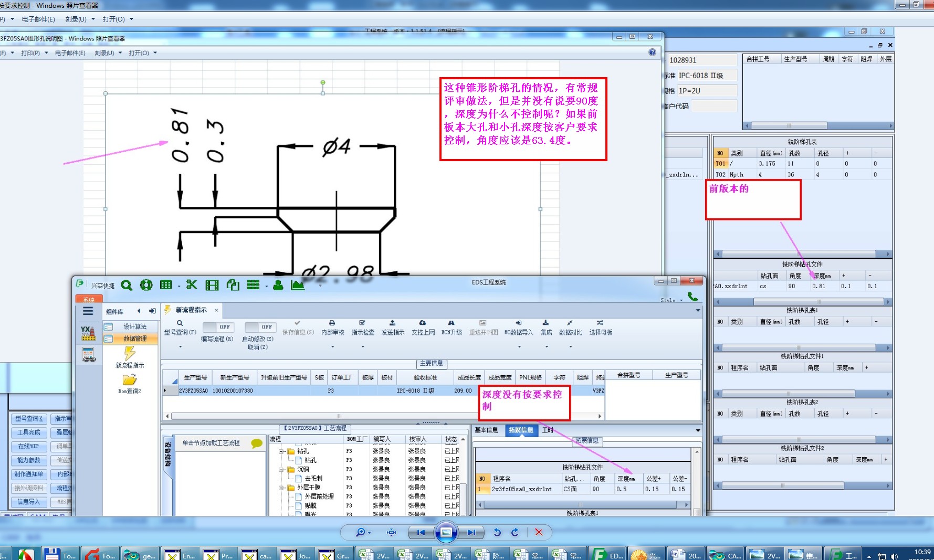This screenshot has width=934, height=560.
Task: Click the green phone icon in EDS window
Action: click(692, 297)
